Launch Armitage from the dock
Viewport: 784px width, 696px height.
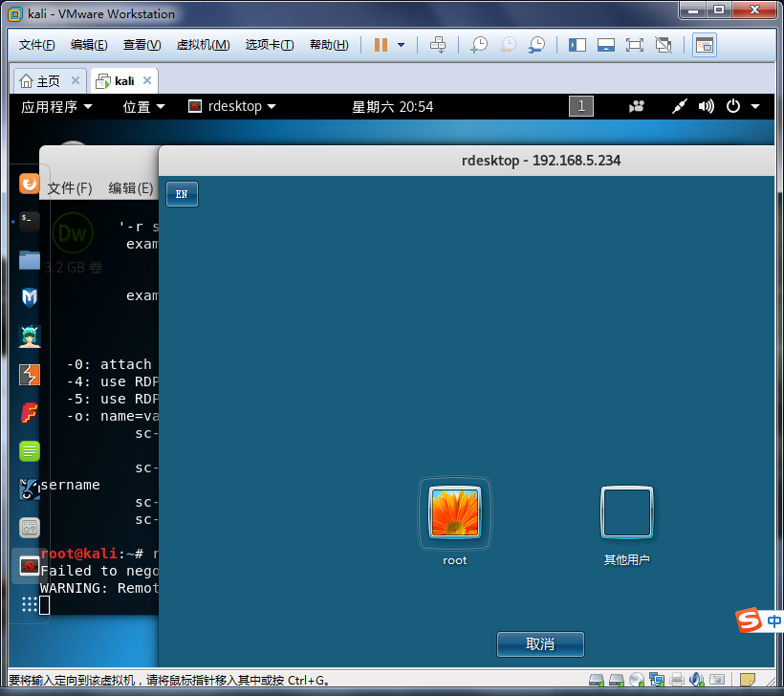pyautogui.click(x=30, y=337)
